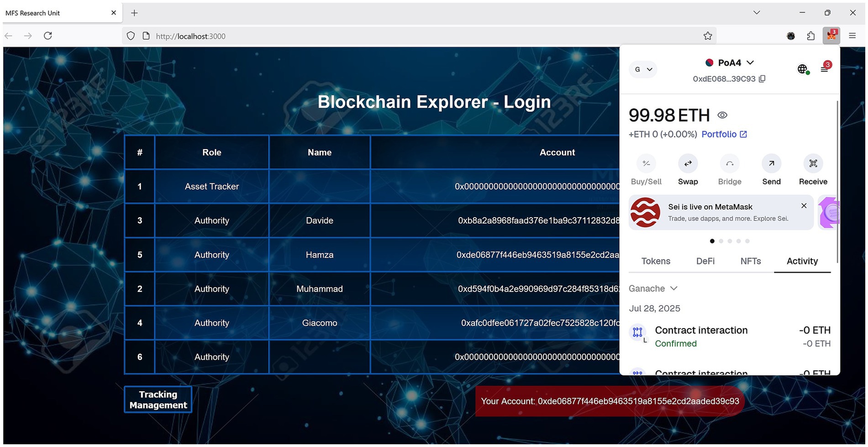Select the Swap icon in MetaMask
Image resolution: width=868 pixels, height=447 pixels.
[688, 163]
